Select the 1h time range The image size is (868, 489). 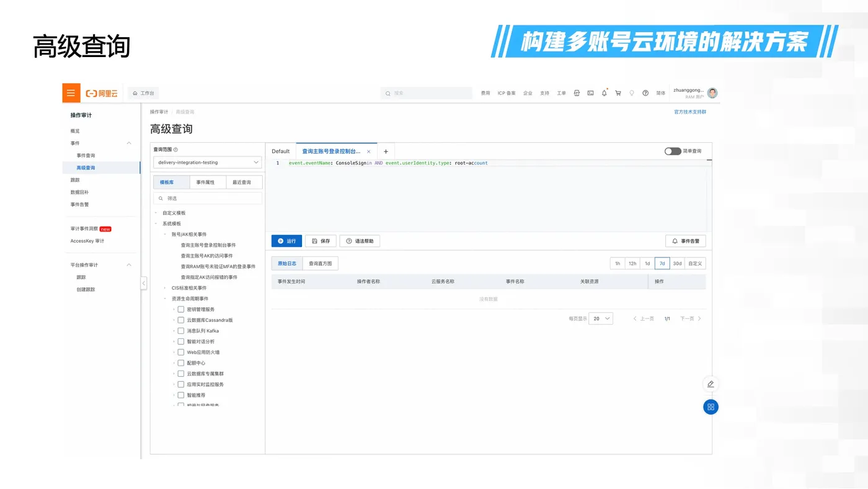[618, 264]
